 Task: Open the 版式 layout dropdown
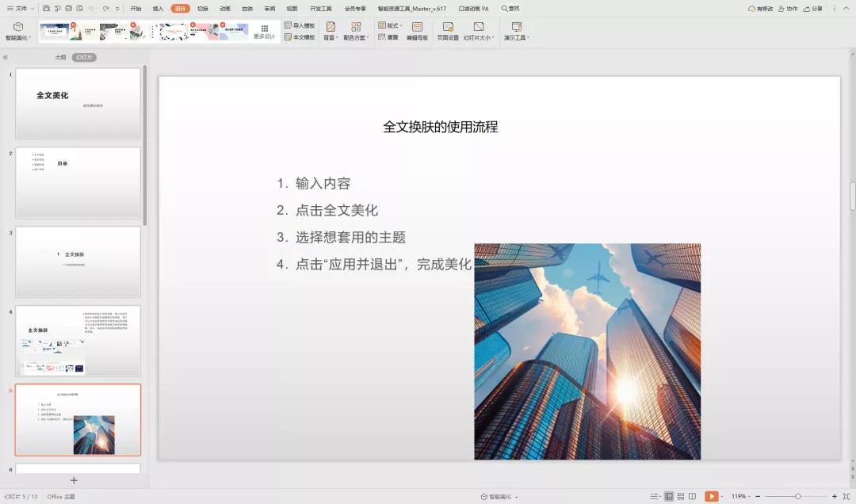pyautogui.click(x=388, y=24)
